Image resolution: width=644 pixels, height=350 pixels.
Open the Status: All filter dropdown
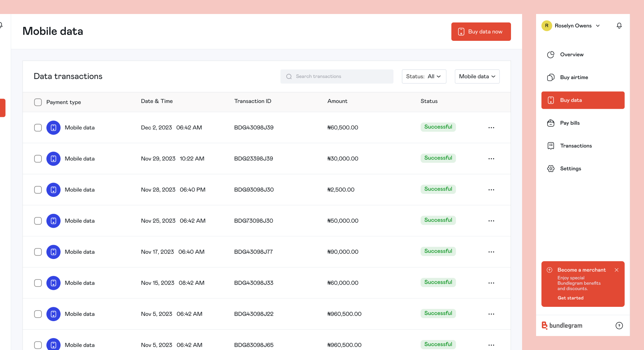coord(424,76)
